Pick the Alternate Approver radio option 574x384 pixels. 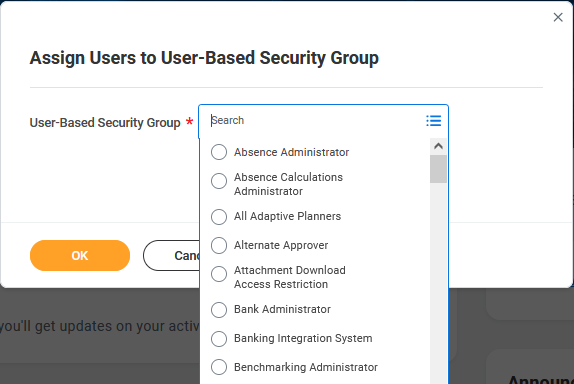pyautogui.click(x=219, y=245)
